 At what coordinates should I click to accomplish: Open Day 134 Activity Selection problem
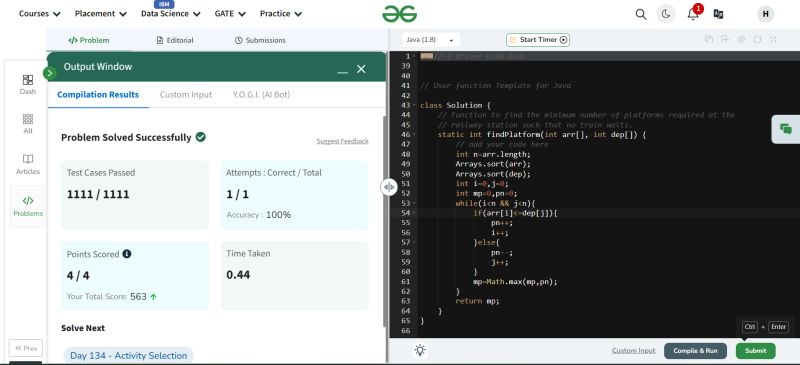coord(129,355)
